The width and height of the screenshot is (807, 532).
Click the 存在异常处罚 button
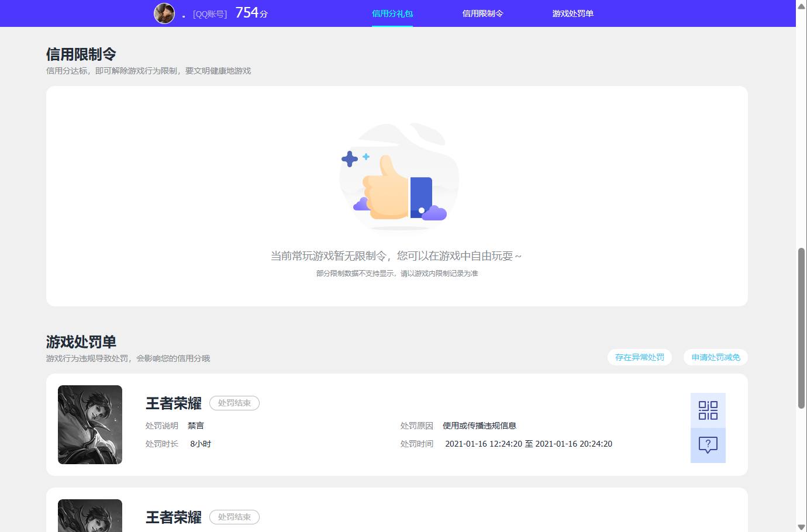point(640,357)
